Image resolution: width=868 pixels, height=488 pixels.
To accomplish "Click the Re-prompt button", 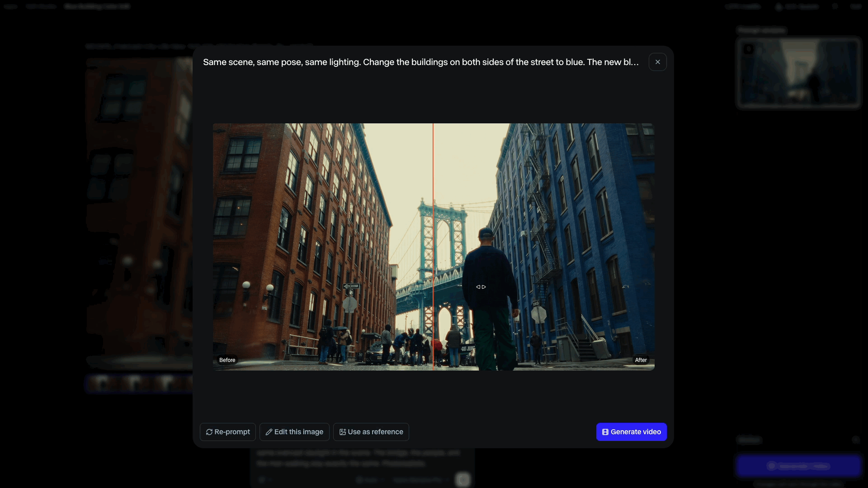I will (x=228, y=432).
